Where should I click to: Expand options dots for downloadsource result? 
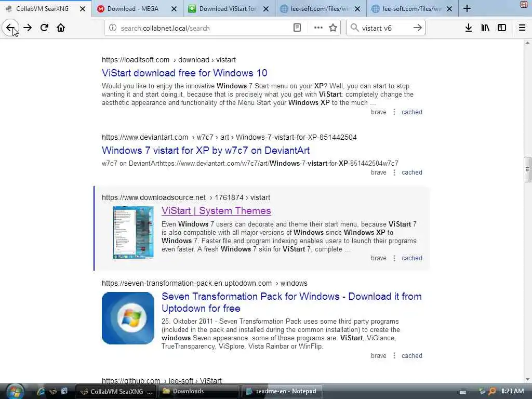click(394, 258)
